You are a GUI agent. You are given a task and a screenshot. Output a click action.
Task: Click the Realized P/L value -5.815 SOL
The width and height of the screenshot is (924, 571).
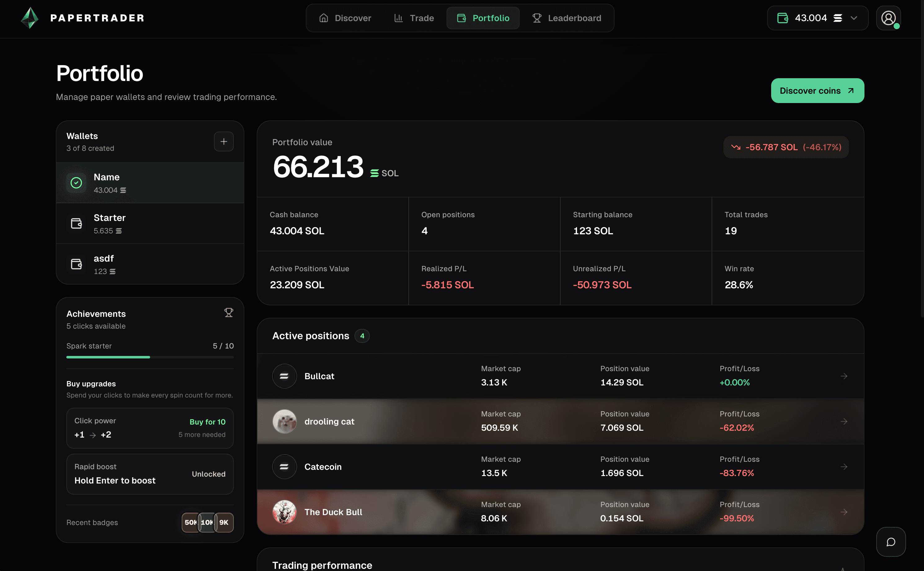coord(447,285)
